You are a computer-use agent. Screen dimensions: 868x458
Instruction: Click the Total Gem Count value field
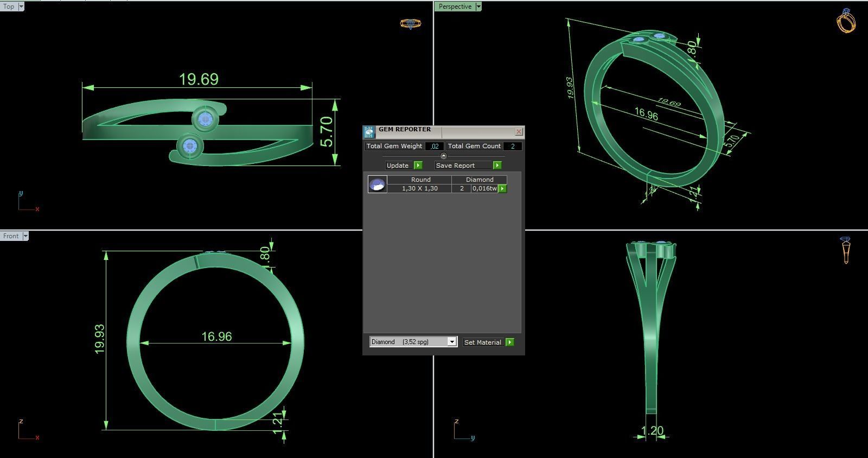pyautogui.click(x=512, y=146)
